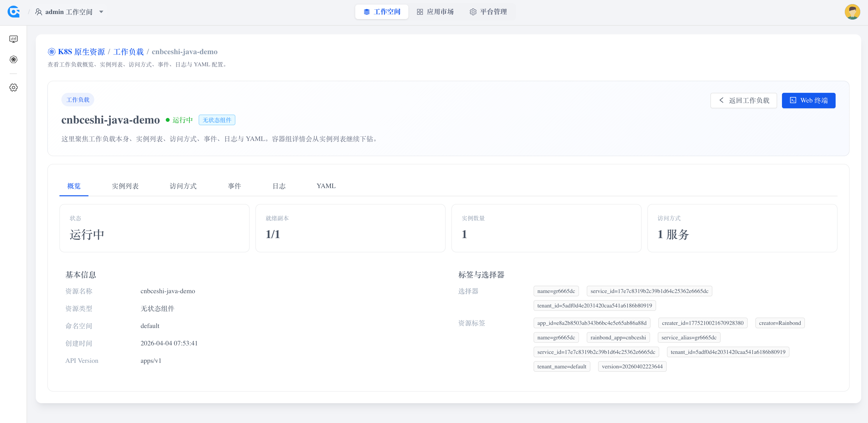Screen dimensions: 868x423
Task: Click the K8S wheel icon in breadcrumb
Action: click(x=51, y=51)
